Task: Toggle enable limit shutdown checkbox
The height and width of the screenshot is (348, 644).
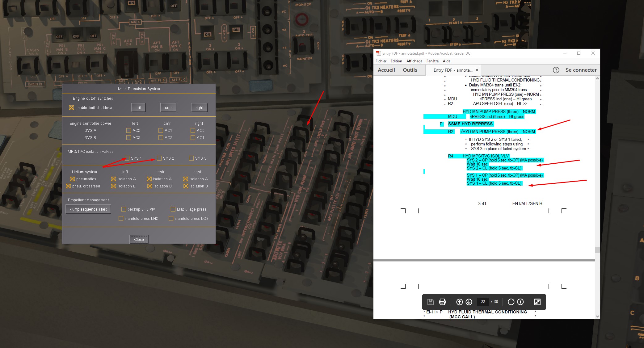Action: 72,108
